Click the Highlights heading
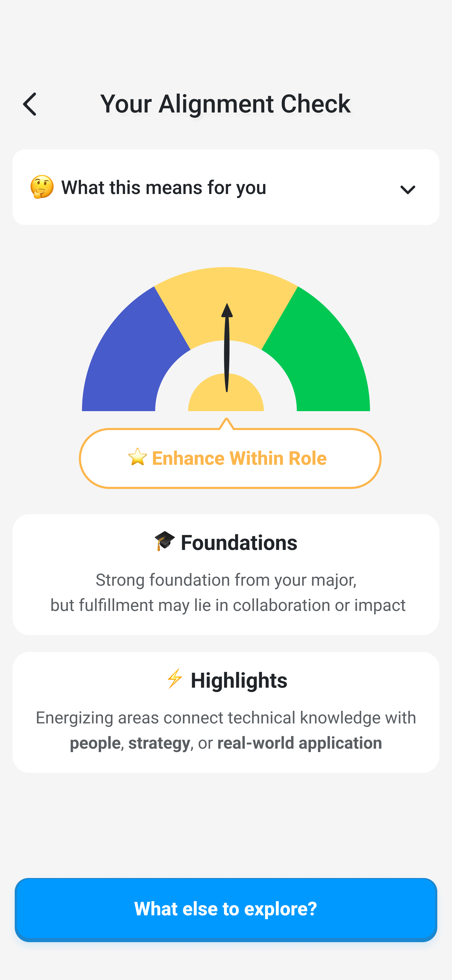452x980 pixels. pos(239,680)
